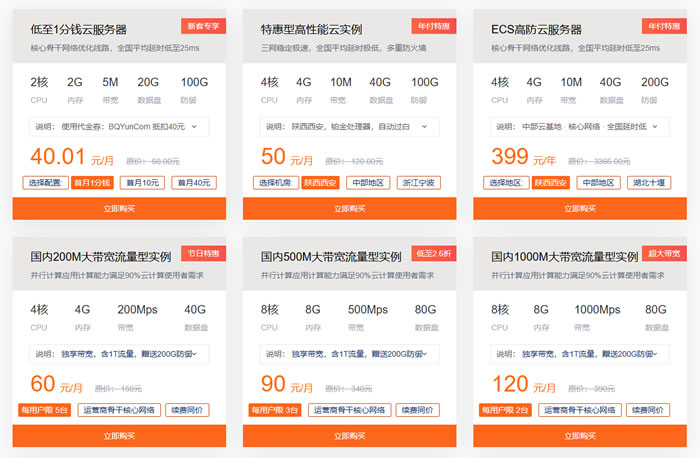
Task: Buy the 国内500M大带宽流量型实例 plan
Action: (349, 436)
